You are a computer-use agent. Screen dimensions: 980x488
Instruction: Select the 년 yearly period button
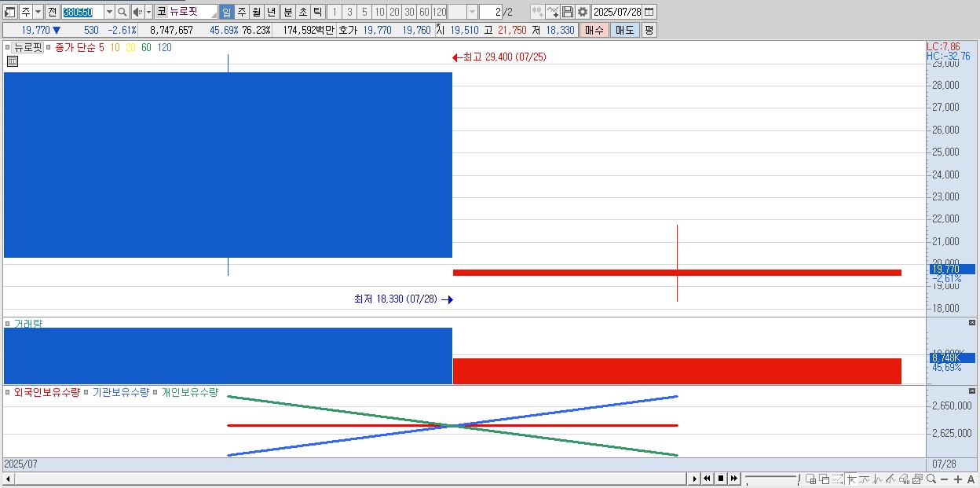point(271,12)
